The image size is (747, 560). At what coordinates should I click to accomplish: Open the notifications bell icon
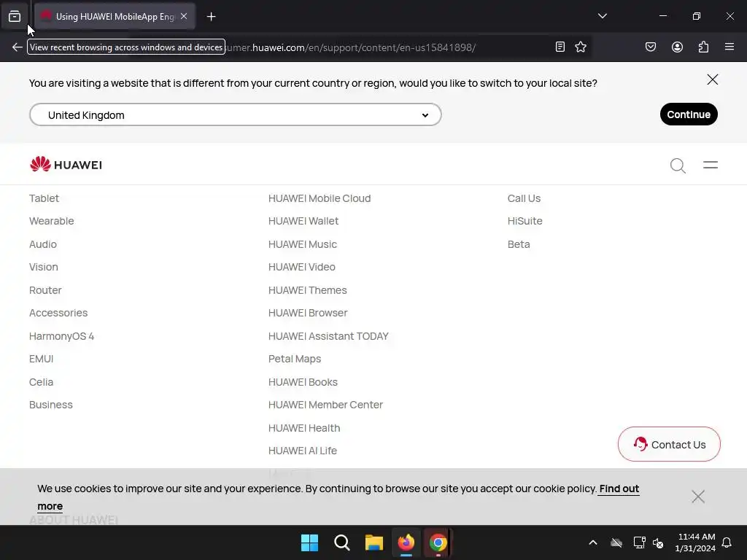click(x=727, y=542)
